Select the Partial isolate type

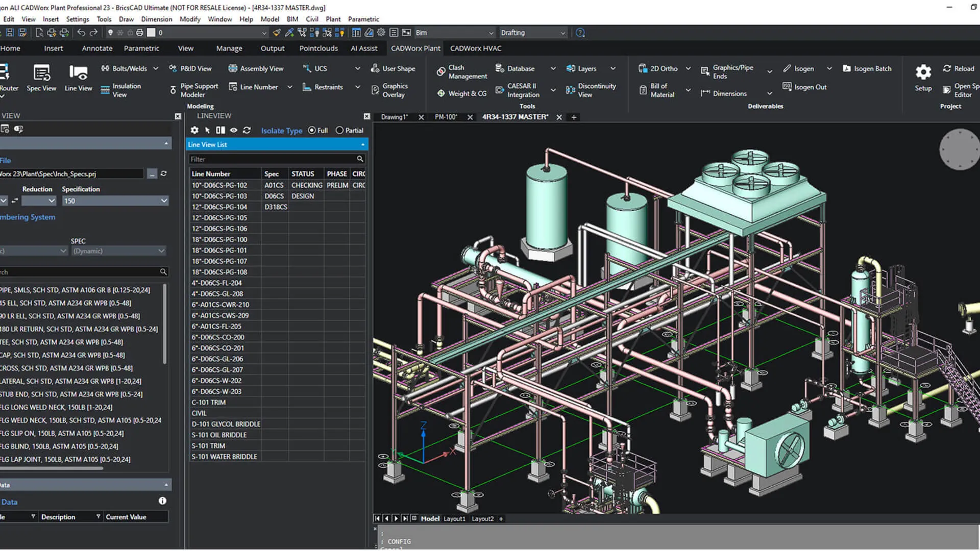(339, 130)
